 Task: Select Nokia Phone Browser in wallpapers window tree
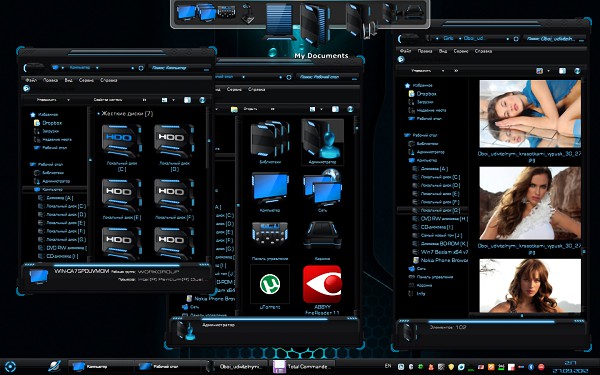[x=440, y=260]
